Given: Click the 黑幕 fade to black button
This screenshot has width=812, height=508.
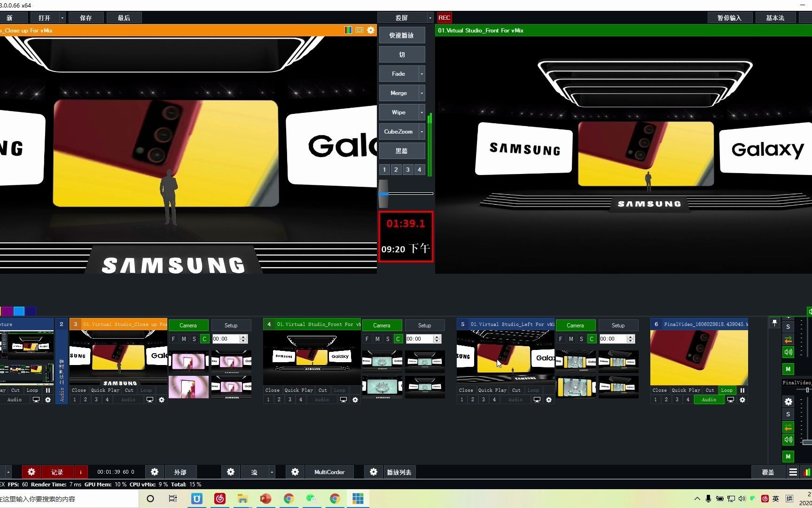Looking at the screenshot, I should pos(402,151).
